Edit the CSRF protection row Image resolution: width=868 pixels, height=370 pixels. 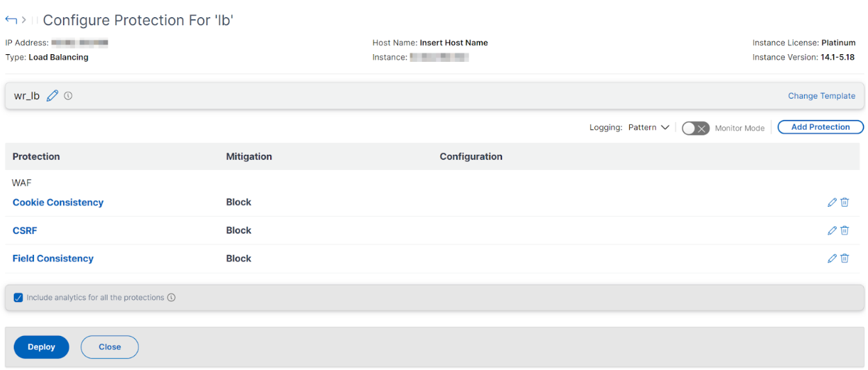click(x=832, y=230)
